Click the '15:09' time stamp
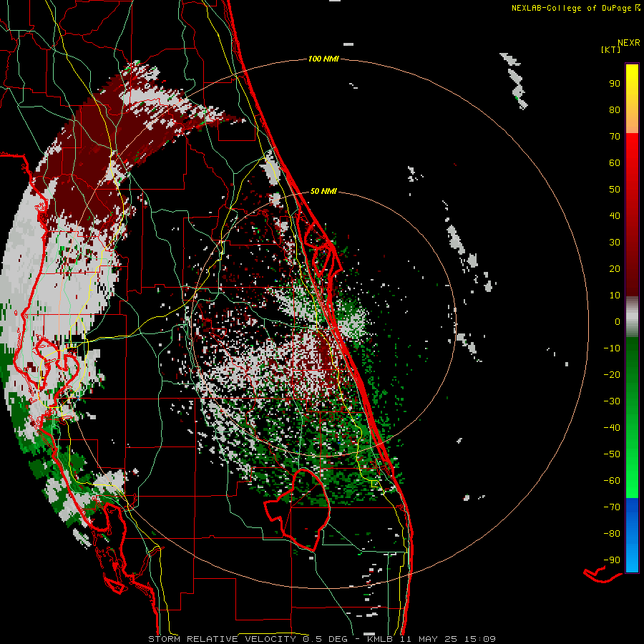 [x=480, y=639]
